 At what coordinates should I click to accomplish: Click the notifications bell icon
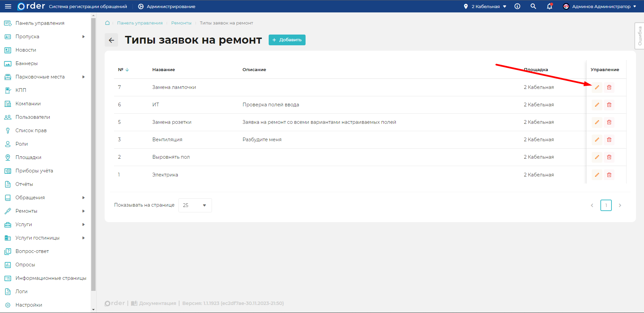[x=549, y=6]
